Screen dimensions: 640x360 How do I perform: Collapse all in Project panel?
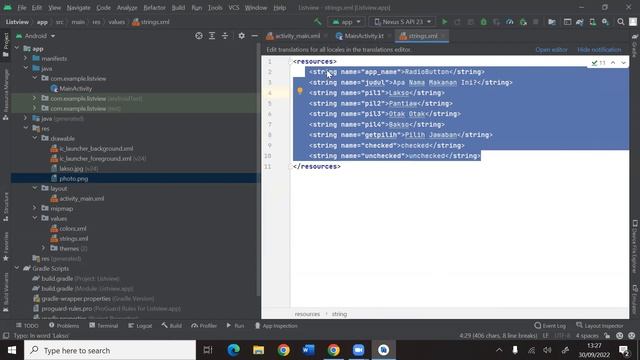click(x=225, y=36)
